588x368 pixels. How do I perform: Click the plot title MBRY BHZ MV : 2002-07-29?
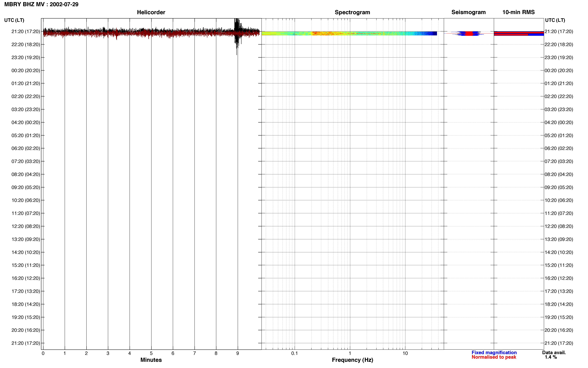tap(41, 4)
